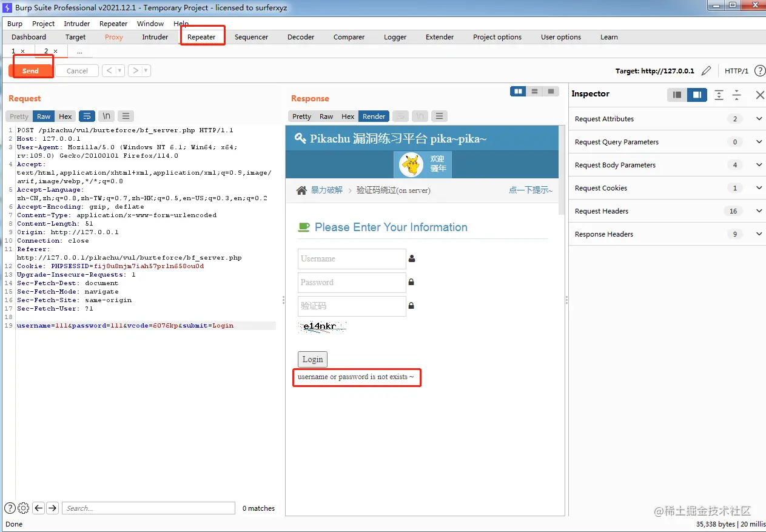Dock Inspector panel to the right
The height and width of the screenshot is (532, 766).
(x=697, y=95)
